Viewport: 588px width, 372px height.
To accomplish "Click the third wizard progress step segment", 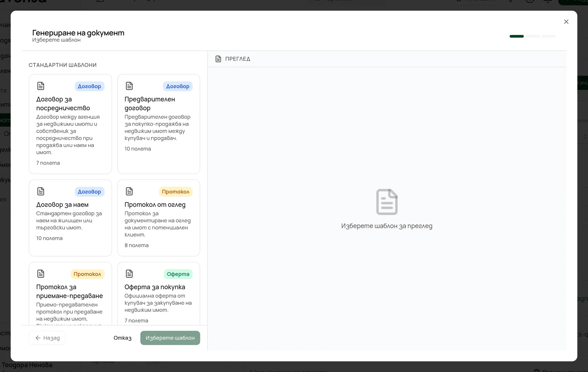I will (549, 36).
